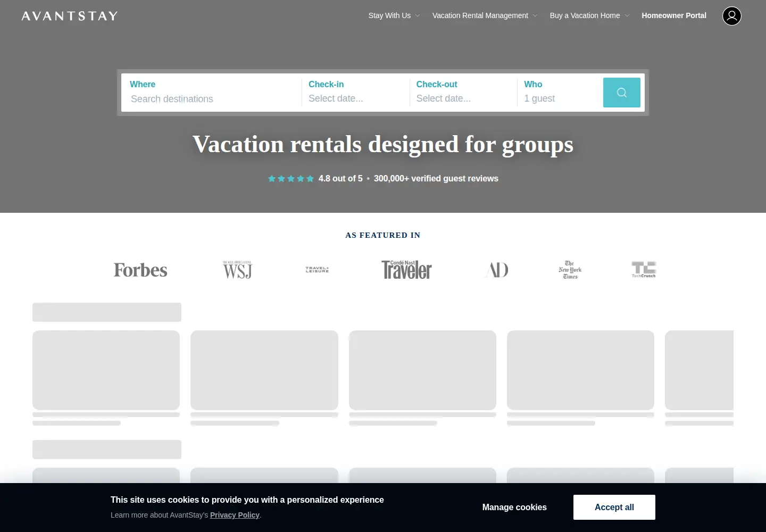This screenshot has width=766, height=532.
Task: Click the Forbes logo
Action: (140, 270)
